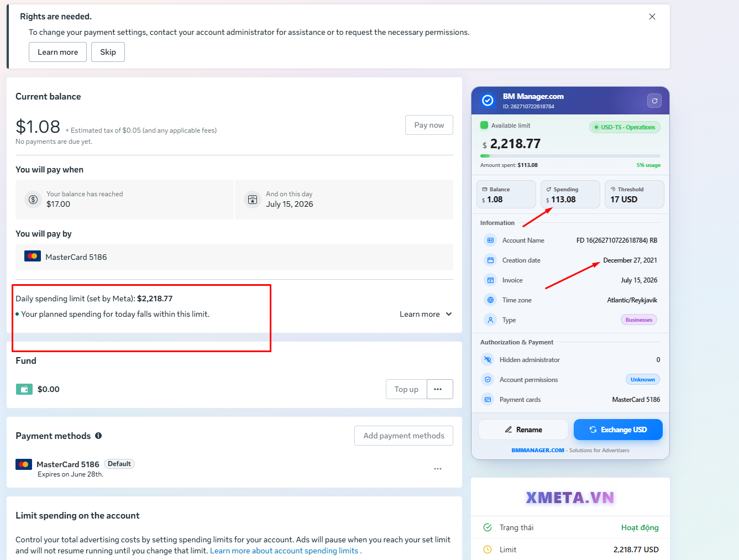
Task: Open the BMMANAGER.COM footer link
Action: point(538,451)
